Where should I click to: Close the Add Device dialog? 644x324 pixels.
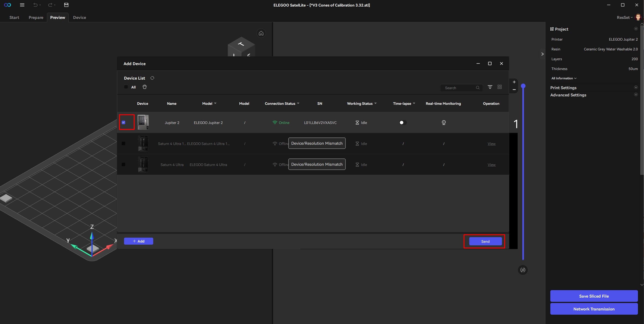coord(501,63)
